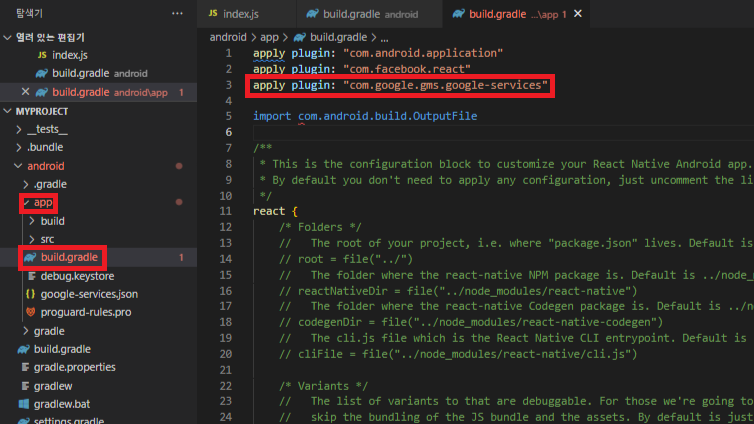Click the gradle icon on active app tab
Viewport: 754px width, 424px height.
pos(459,14)
